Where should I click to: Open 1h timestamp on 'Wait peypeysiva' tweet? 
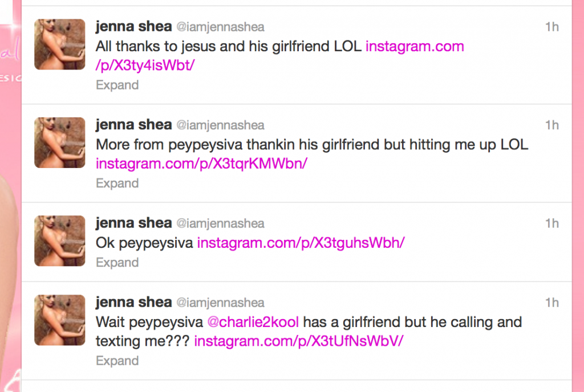pos(552,303)
